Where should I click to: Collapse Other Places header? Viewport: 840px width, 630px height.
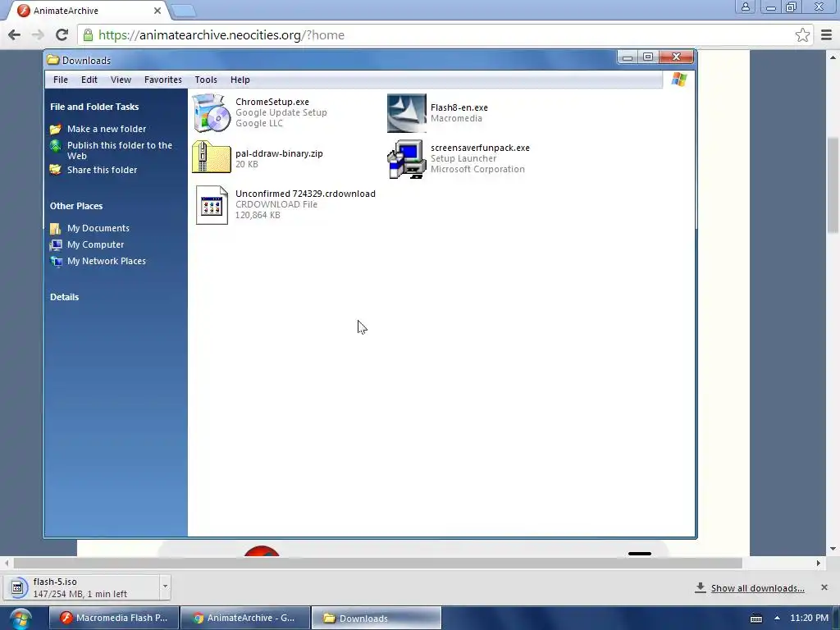tap(76, 206)
